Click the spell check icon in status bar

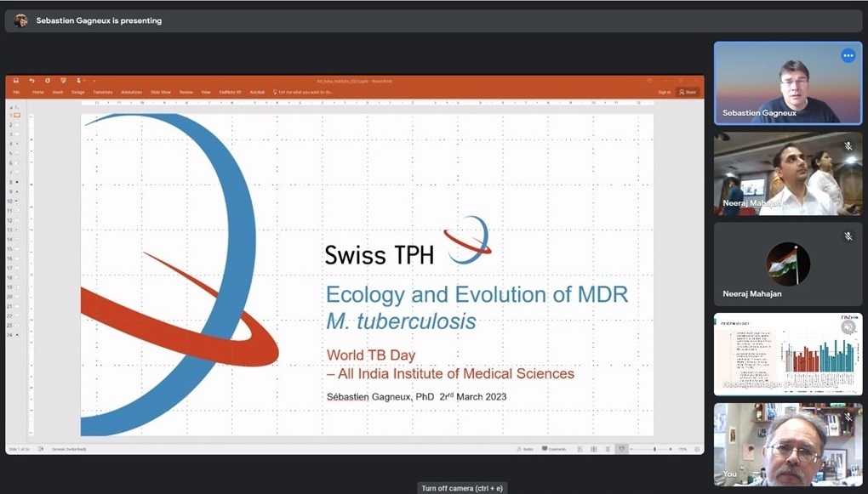(x=40, y=449)
